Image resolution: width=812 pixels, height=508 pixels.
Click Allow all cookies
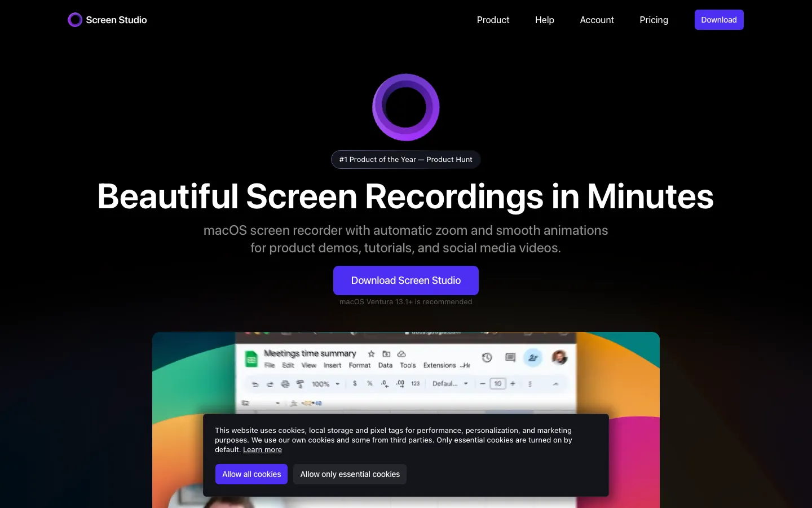click(251, 474)
